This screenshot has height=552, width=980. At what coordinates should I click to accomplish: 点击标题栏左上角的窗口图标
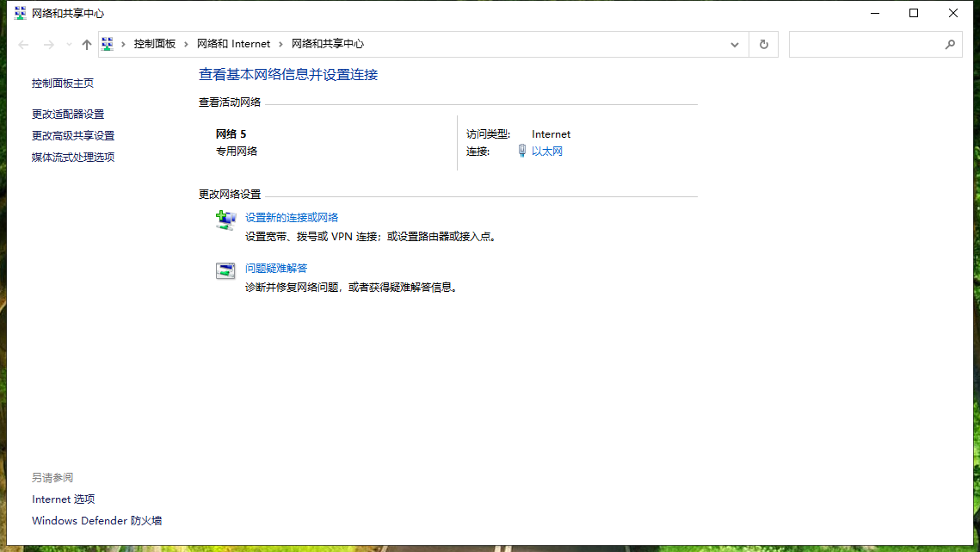[x=18, y=13]
